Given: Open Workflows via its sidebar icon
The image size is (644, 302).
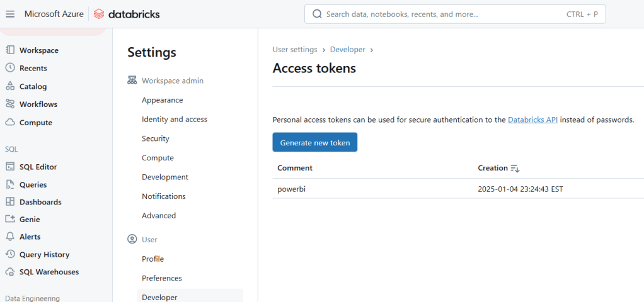Looking at the screenshot, I should (x=10, y=104).
